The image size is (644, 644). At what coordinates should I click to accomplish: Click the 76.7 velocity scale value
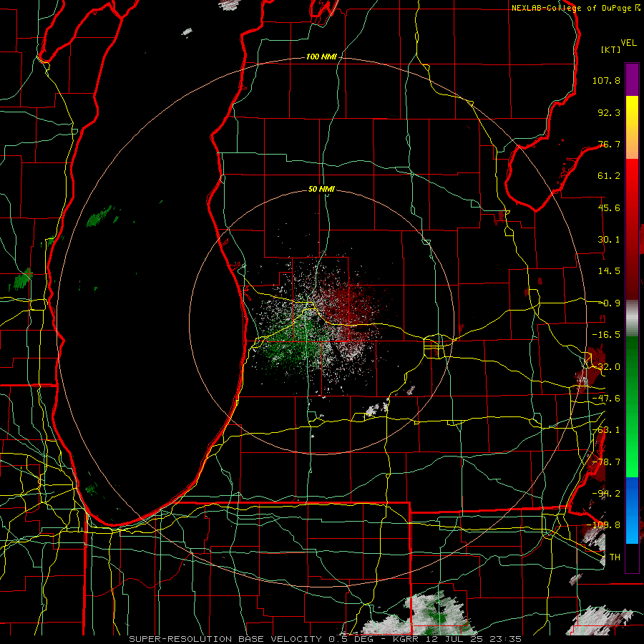point(609,144)
